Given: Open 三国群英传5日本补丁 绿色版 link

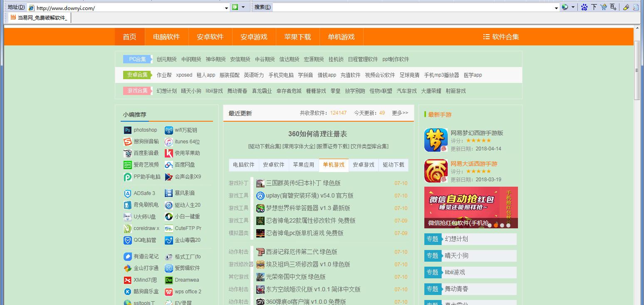Looking at the screenshot, I should click(303, 183).
